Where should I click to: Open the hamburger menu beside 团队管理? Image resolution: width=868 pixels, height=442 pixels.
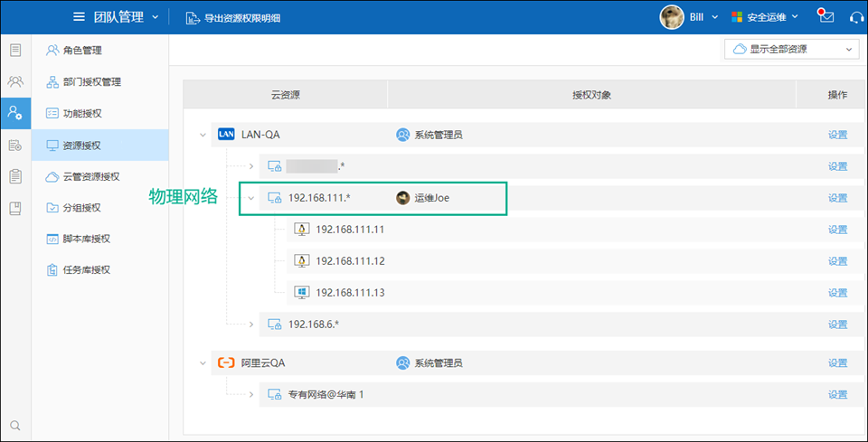pos(79,17)
